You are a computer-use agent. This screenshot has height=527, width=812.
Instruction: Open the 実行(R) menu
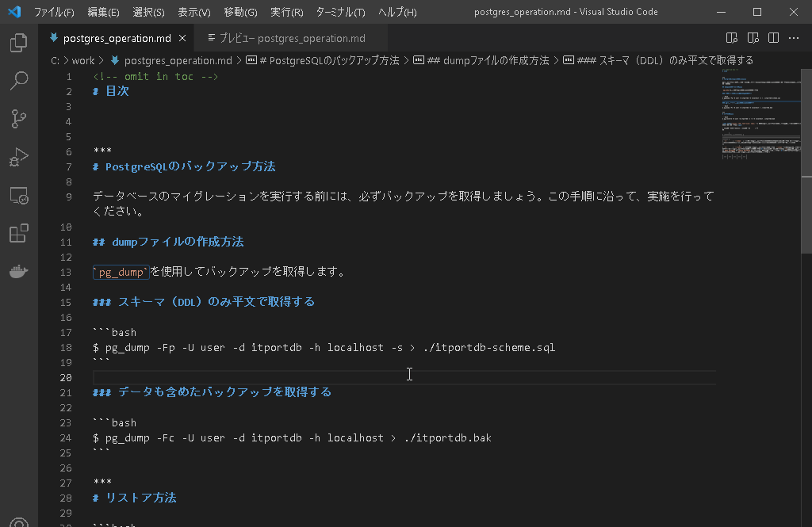(286, 12)
